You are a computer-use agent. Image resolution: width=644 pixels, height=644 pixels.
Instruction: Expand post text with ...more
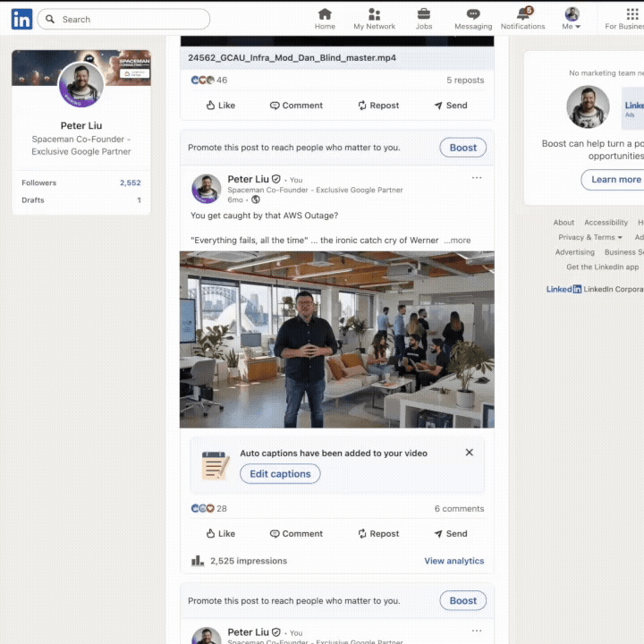pyautogui.click(x=457, y=241)
